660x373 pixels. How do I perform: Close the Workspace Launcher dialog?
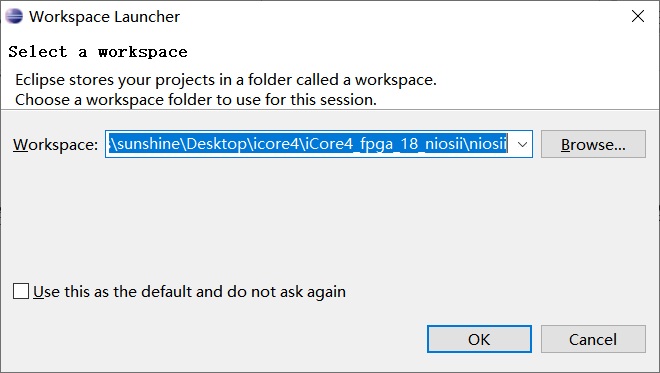[x=638, y=16]
